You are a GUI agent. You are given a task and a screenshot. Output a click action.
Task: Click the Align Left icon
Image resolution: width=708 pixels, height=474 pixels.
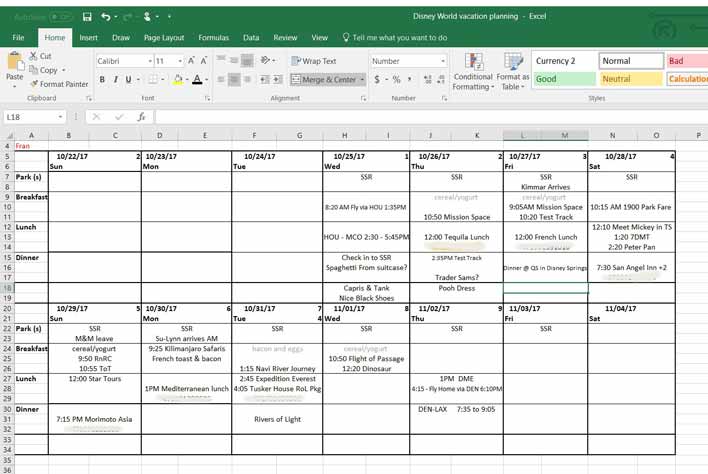[221, 79]
